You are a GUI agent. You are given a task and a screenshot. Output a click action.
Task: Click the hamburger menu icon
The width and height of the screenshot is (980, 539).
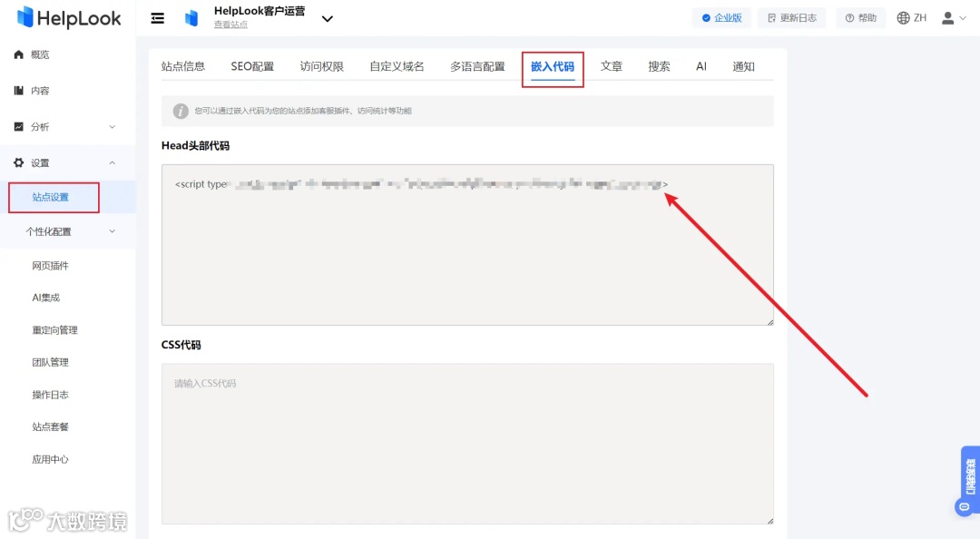point(157,17)
